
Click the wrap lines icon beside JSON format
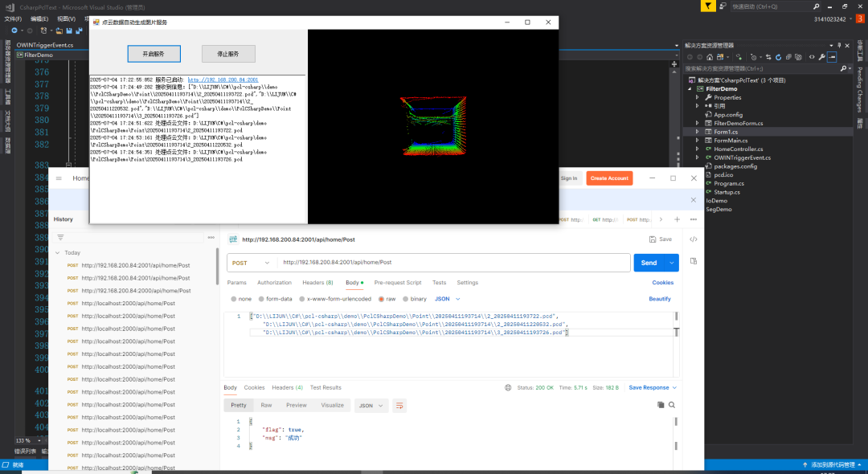coord(399,406)
